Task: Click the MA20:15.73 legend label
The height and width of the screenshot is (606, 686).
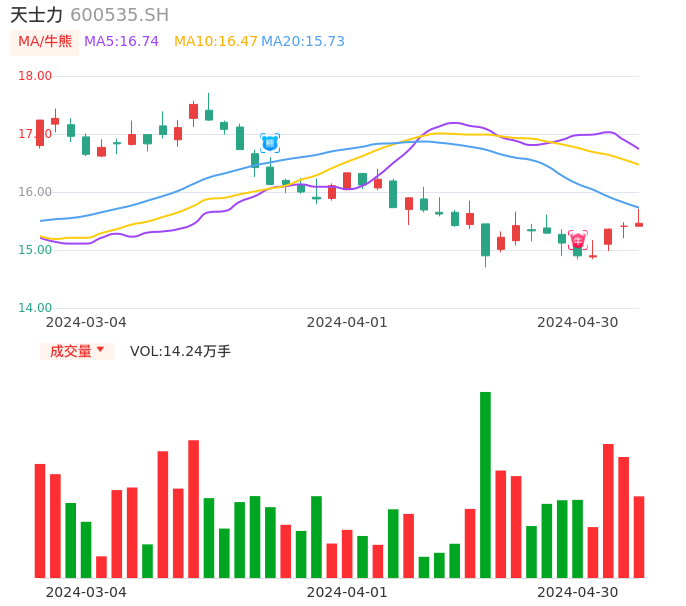Action: click(303, 42)
